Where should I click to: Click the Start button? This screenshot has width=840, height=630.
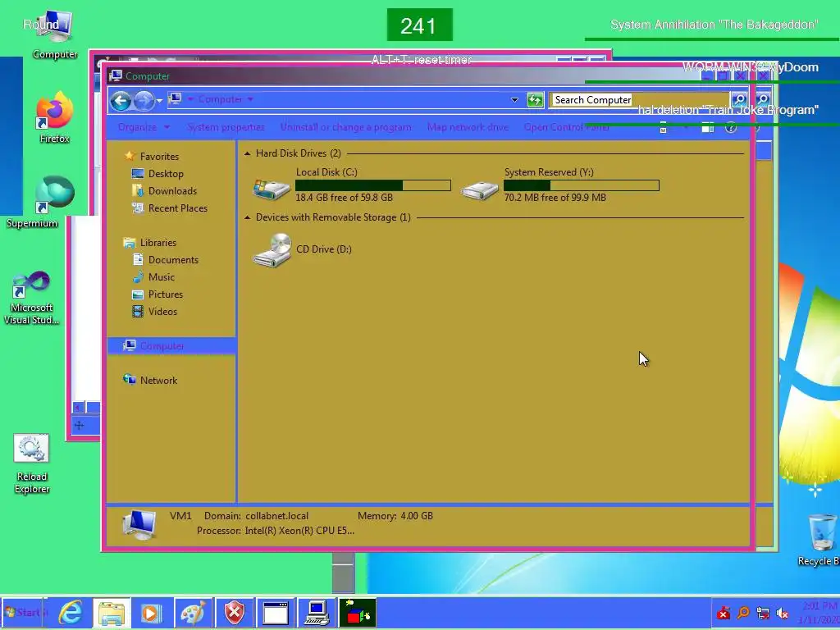(x=24, y=612)
